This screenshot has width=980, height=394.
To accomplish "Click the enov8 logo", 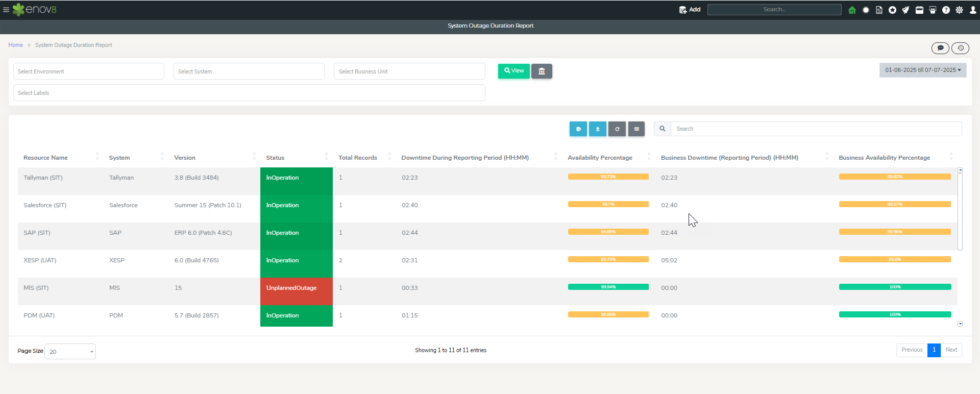I will 35,10.
